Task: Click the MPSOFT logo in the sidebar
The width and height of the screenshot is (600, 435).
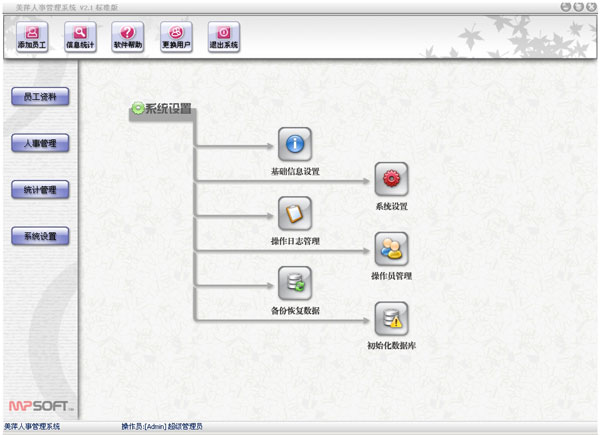Action: pyautogui.click(x=40, y=406)
